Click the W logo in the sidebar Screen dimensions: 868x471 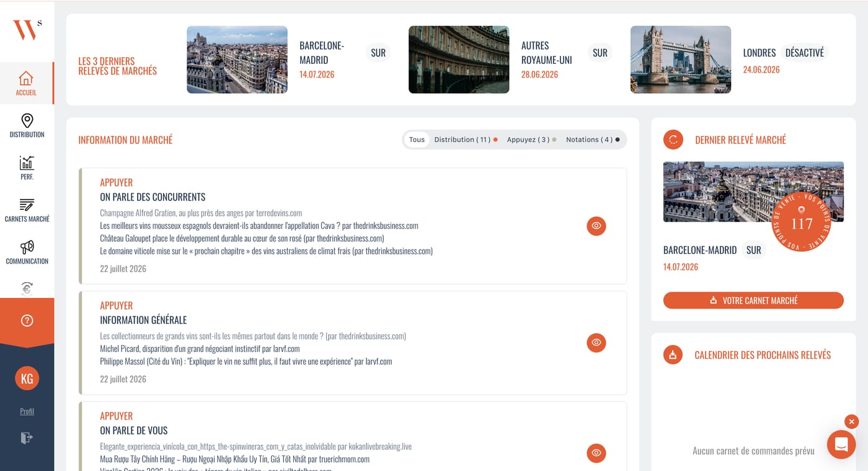coord(27,30)
